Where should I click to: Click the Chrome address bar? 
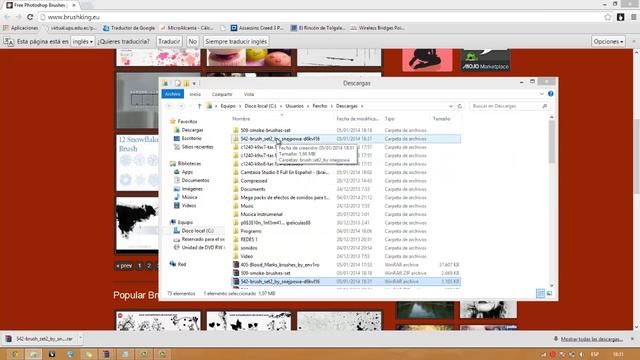point(318,17)
